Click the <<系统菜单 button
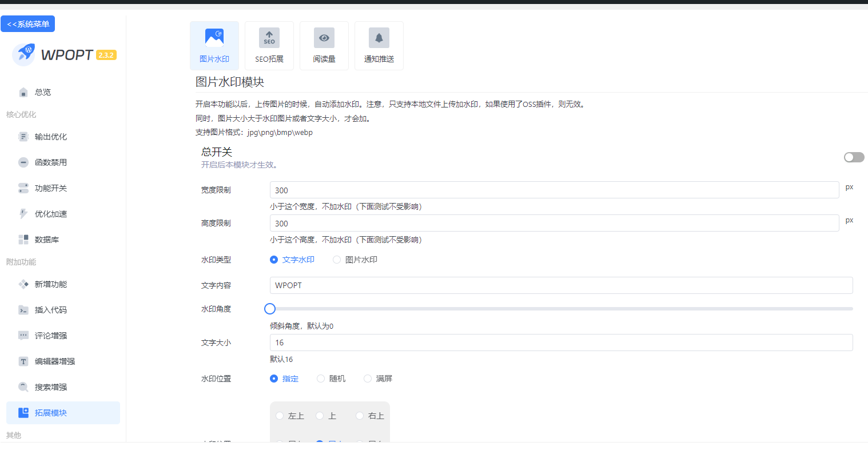Viewport: 868px width, 450px height. click(x=28, y=24)
